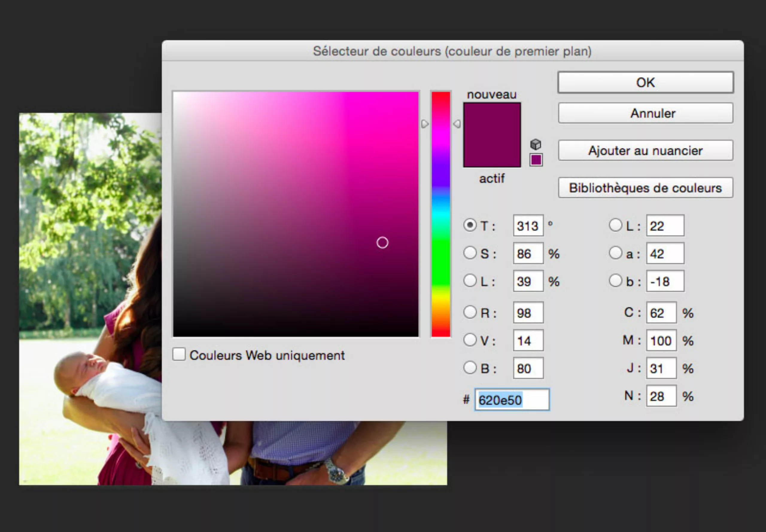Click the small web-safe color swatch
Viewport: 766px width, 532px height.
tap(536, 160)
